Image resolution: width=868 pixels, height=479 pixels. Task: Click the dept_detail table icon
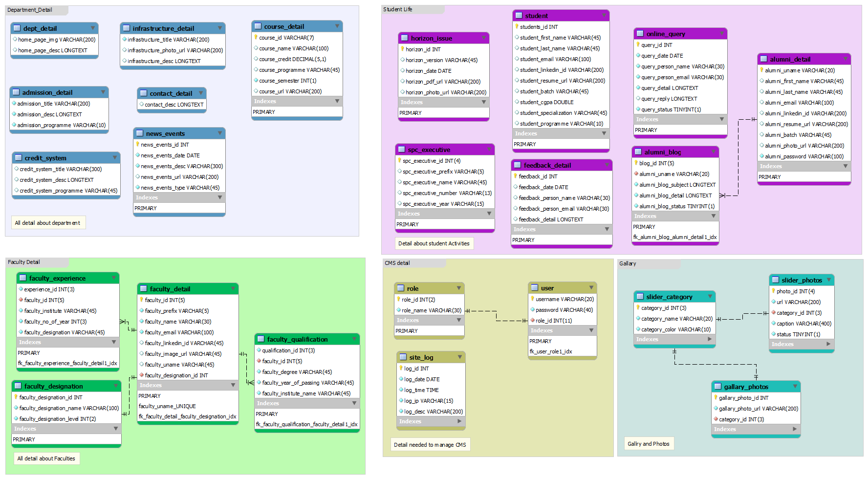tap(17, 28)
